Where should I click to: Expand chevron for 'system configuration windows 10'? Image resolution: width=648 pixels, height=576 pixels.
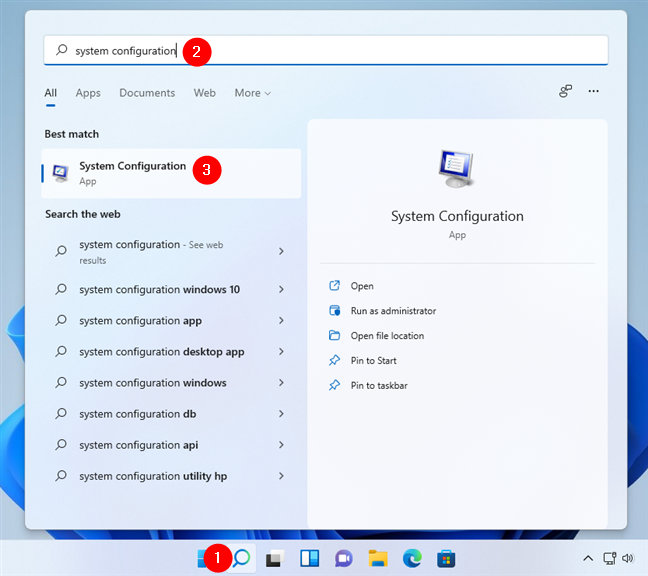coord(281,289)
